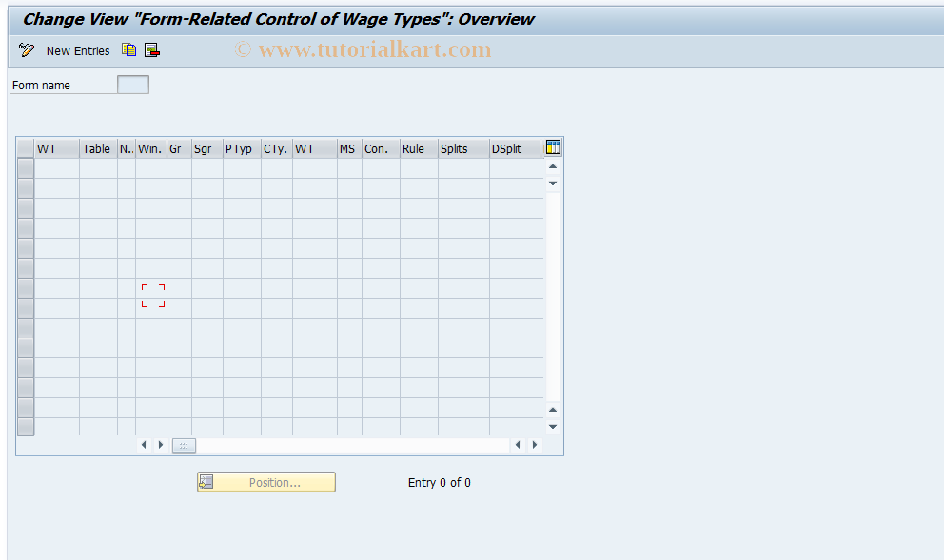Click the scroll up arrow at top
This screenshot has height=560, width=944.
coord(553,166)
